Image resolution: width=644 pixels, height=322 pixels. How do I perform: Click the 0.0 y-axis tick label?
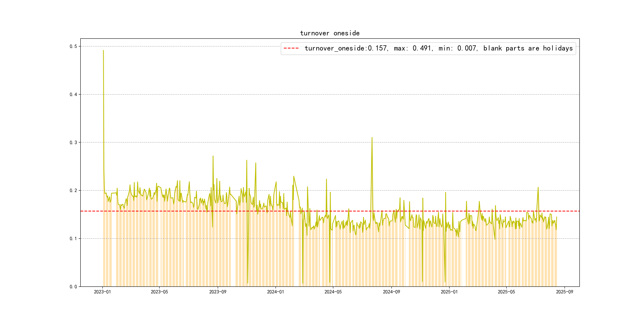[73, 286]
